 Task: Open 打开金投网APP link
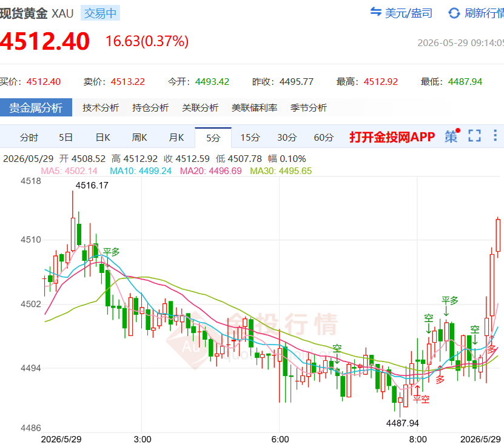pyautogui.click(x=392, y=137)
